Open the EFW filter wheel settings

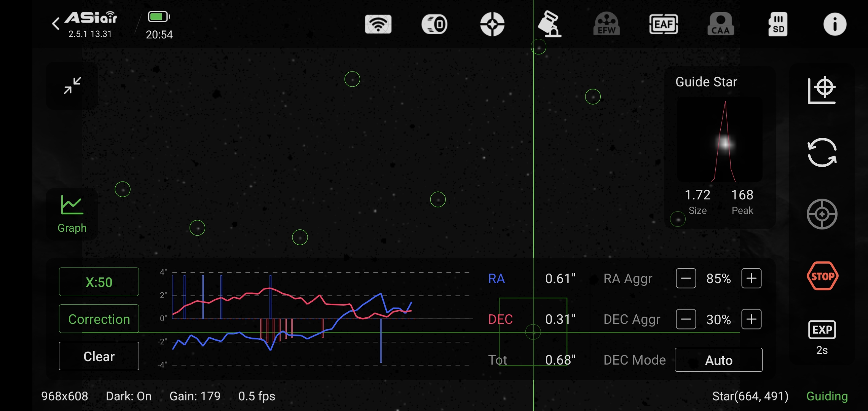tap(606, 25)
